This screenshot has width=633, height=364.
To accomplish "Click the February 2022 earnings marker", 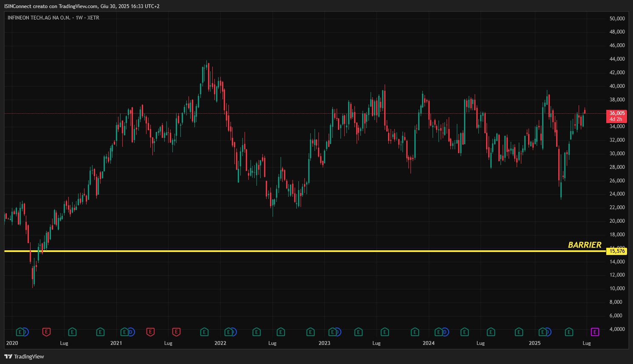I will tap(228, 332).
